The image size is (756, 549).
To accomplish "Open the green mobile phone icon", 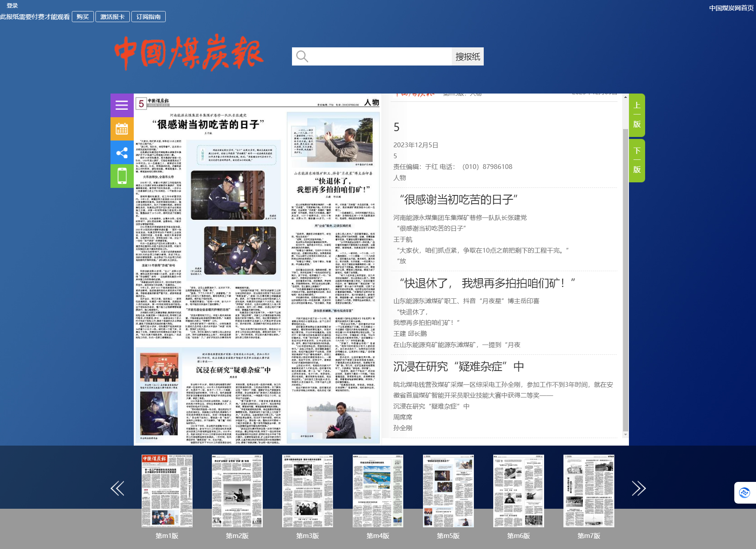I will pyautogui.click(x=122, y=176).
